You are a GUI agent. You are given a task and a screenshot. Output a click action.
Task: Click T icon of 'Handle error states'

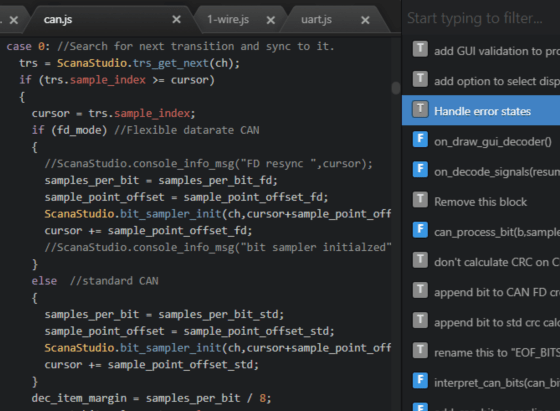click(420, 109)
